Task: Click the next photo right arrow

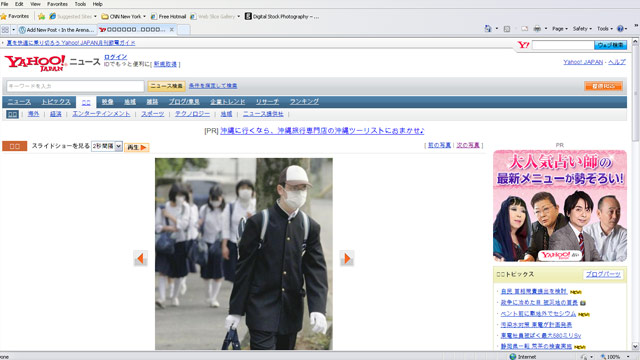Action: pos(347,258)
